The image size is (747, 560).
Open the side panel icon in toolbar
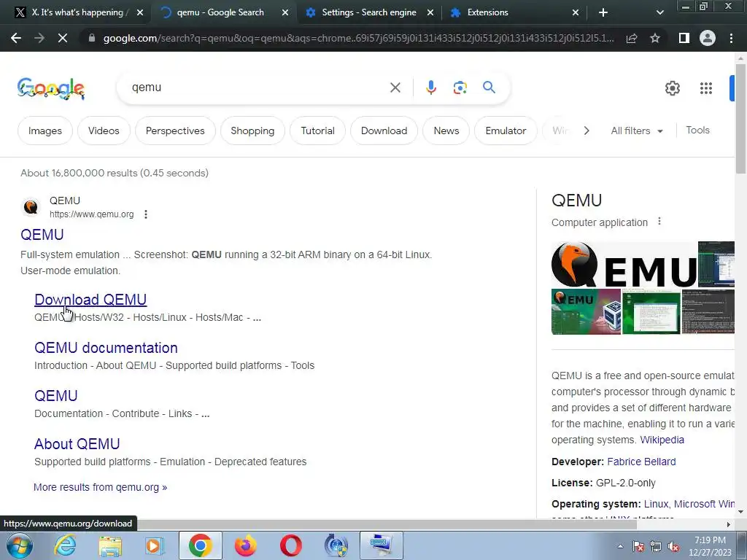684,38
